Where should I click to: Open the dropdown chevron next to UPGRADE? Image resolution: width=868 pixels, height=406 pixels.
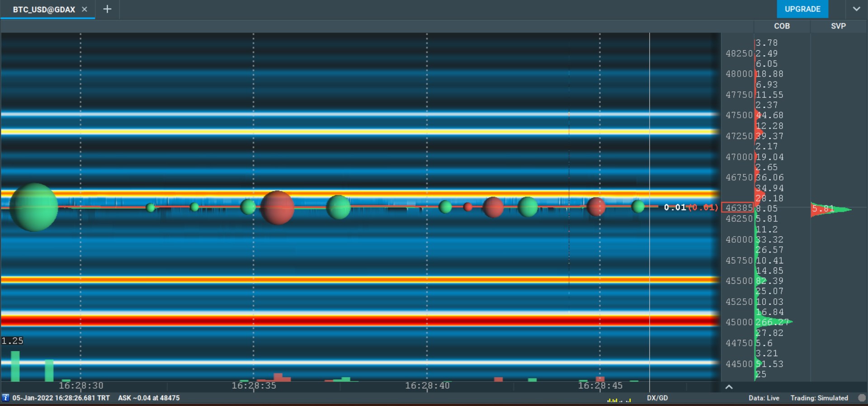[x=856, y=9]
